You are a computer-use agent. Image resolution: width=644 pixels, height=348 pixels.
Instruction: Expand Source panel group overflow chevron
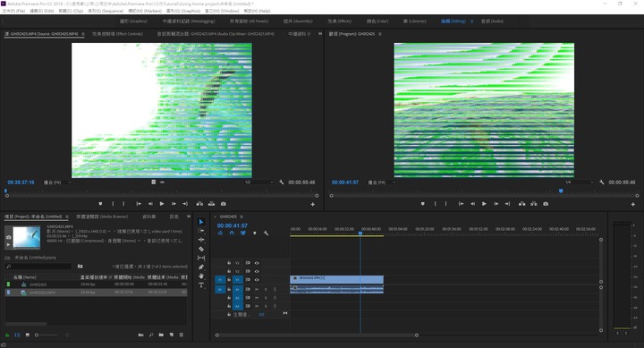[x=320, y=34]
